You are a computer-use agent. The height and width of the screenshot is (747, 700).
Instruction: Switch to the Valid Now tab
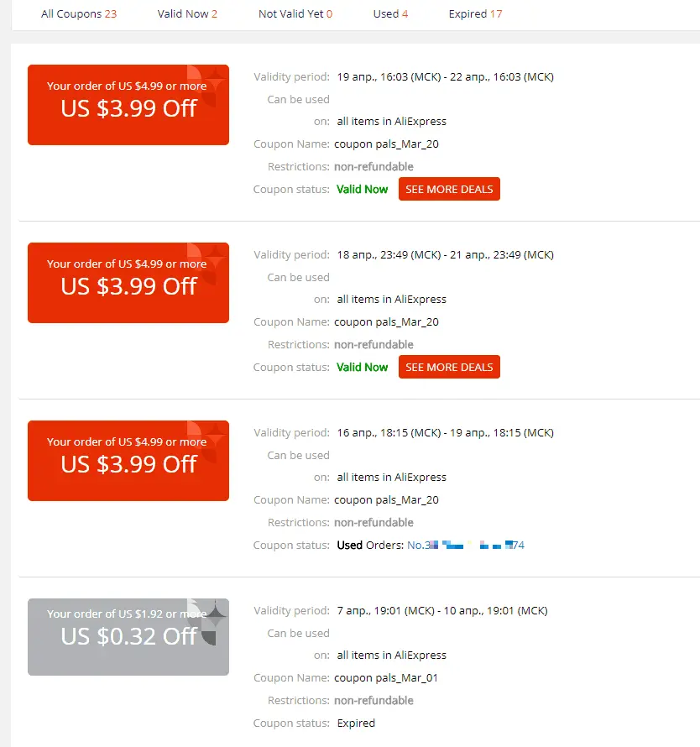[187, 13]
